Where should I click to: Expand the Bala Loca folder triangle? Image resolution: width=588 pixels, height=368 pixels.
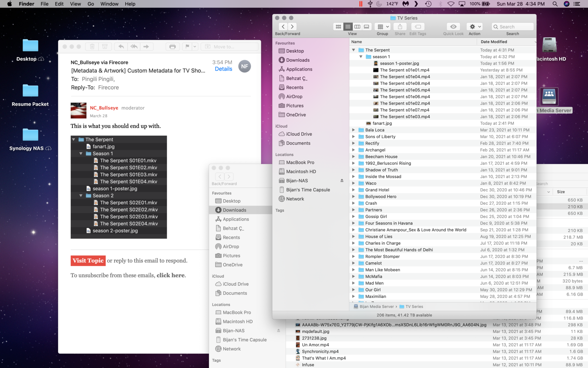click(x=353, y=130)
